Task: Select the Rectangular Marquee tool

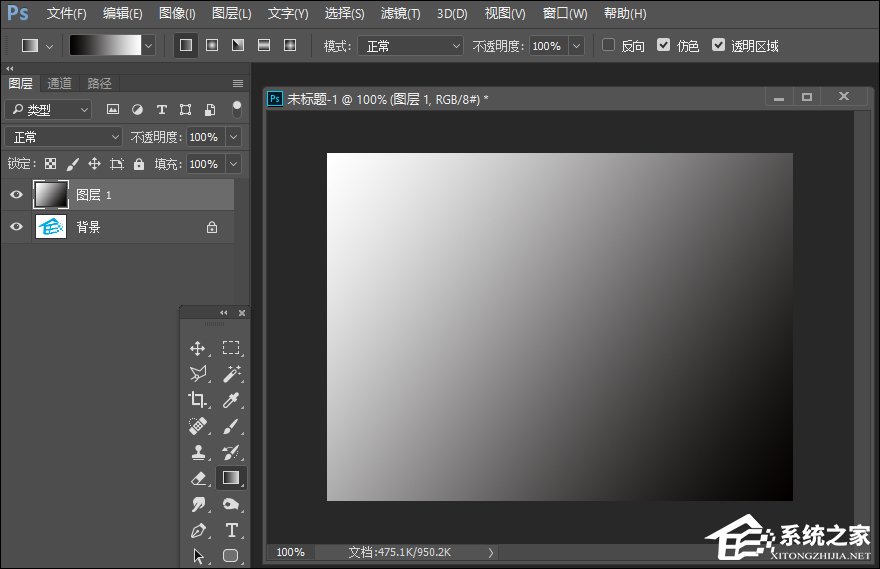Action: pyautogui.click(x=231, y=348)
